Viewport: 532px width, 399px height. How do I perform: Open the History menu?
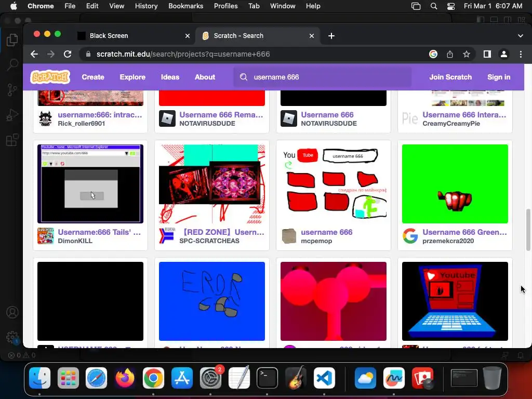tap(146, 6)
